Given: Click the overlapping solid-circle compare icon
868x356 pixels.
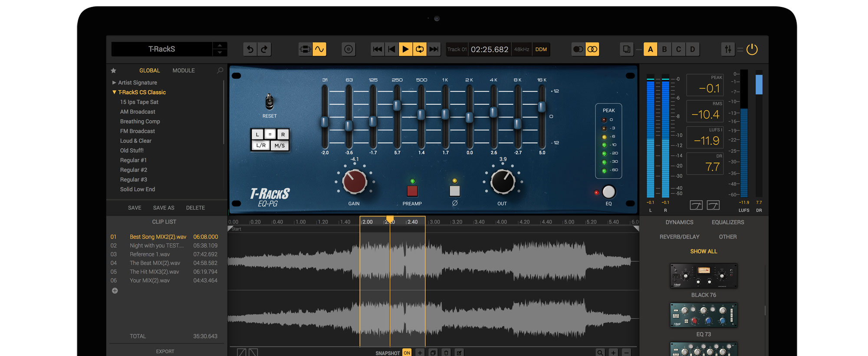Looking at the screenshot, I should tap(578, 49).
